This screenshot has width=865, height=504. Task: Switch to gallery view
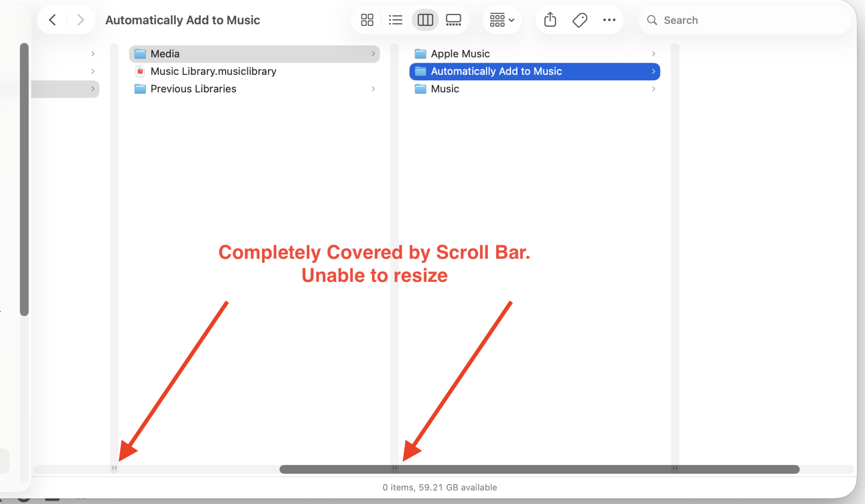pos(453,20)
